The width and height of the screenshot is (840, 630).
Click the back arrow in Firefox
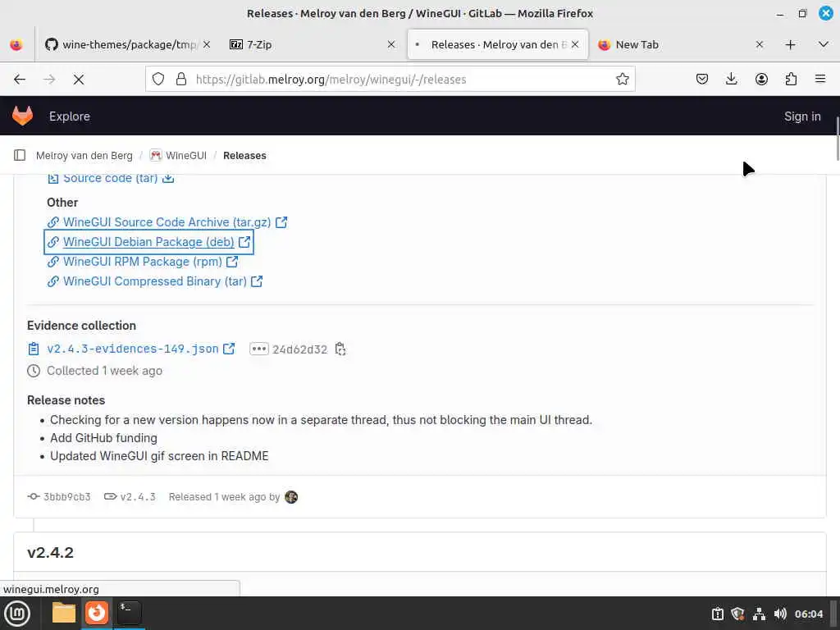point(20,80)
